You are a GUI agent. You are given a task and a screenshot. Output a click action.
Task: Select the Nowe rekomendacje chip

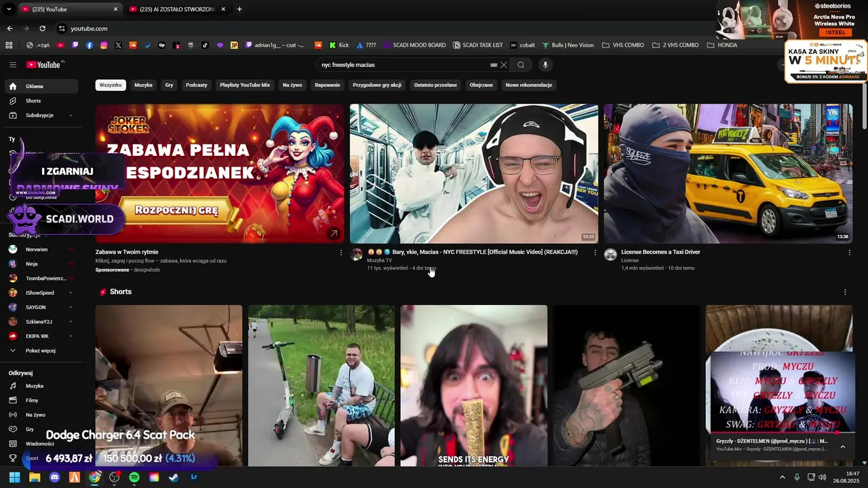pyautogui.click(x=529, y=85)
